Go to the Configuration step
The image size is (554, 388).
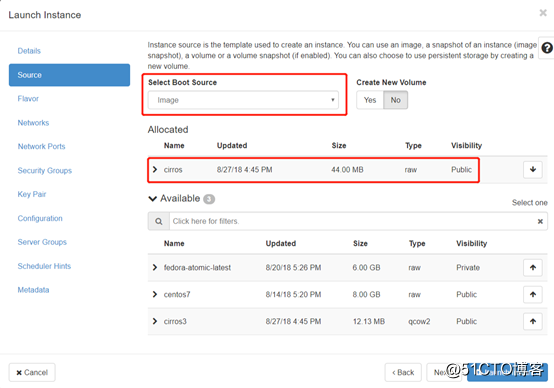click(40, 218)
